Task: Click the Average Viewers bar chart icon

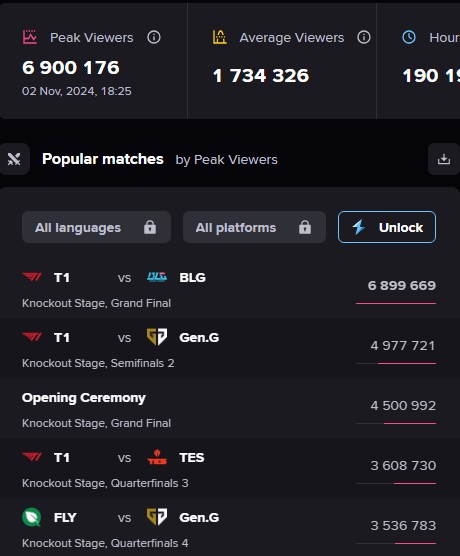Action: 220,37
